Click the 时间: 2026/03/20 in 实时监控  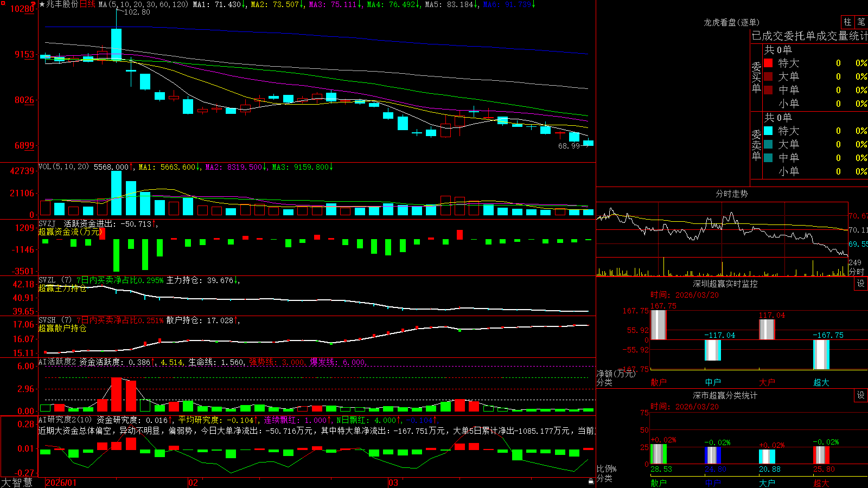click(685, 295)
